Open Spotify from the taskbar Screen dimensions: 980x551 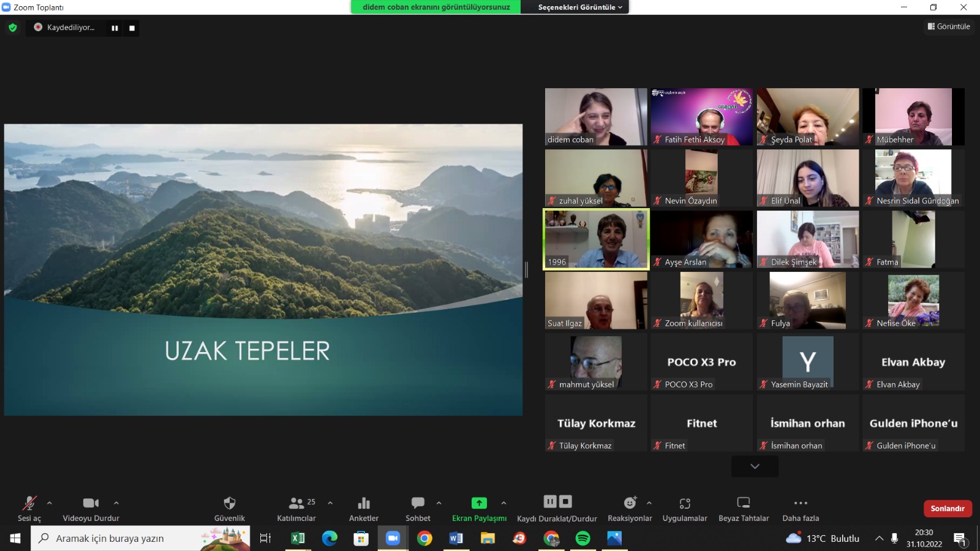pyautogui.click(x=582, y=538)
